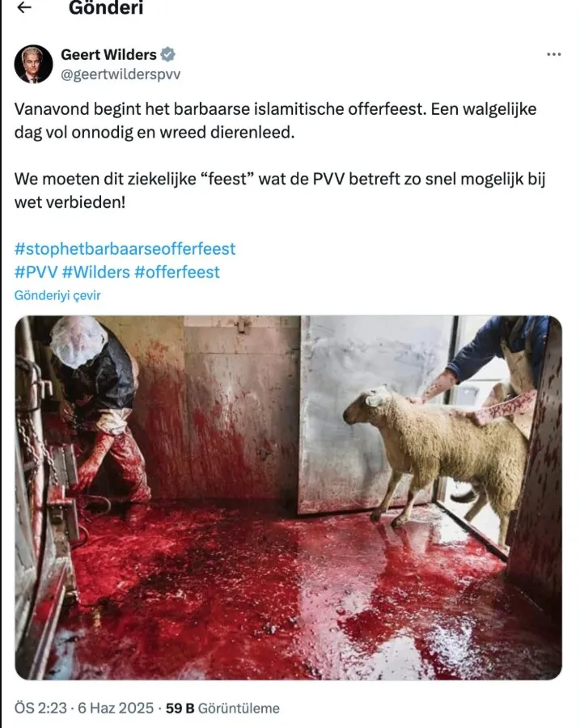Click the paragraph starting with Vanavond
Viewport: 580px width, 728px height.
tap(275, 121)
